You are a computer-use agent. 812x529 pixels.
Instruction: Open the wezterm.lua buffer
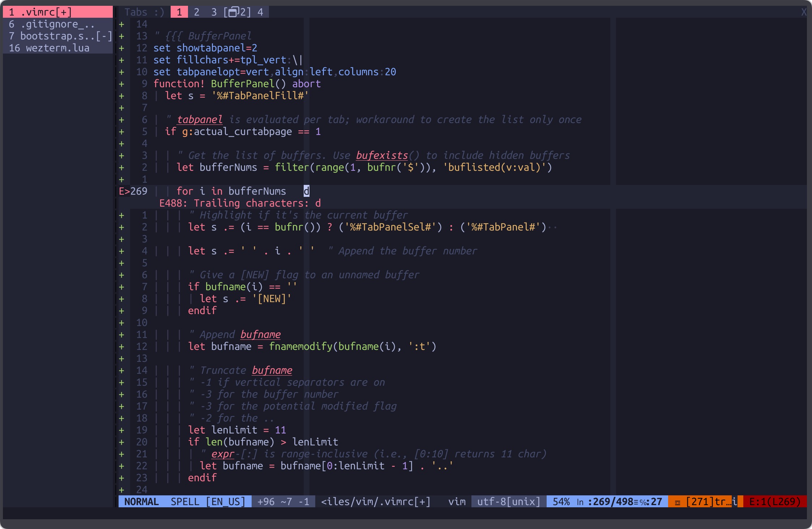(x=58, y=48)
